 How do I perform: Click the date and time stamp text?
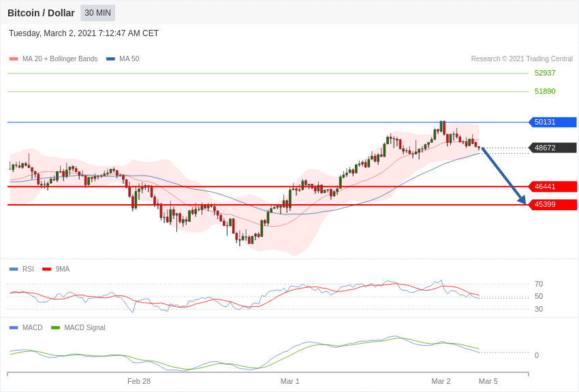pos(84,33)
